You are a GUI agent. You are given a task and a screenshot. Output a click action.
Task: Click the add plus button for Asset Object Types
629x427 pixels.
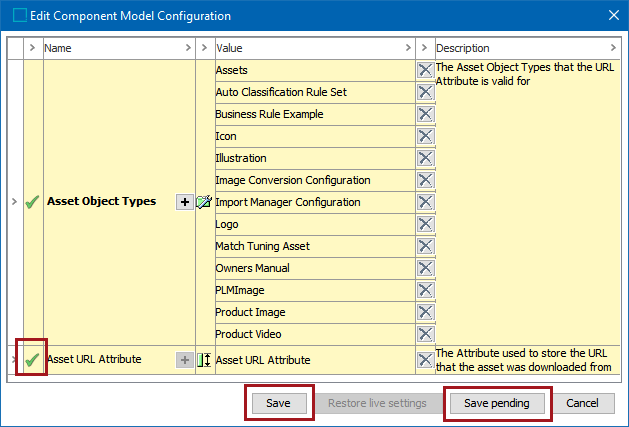point(184,202)
